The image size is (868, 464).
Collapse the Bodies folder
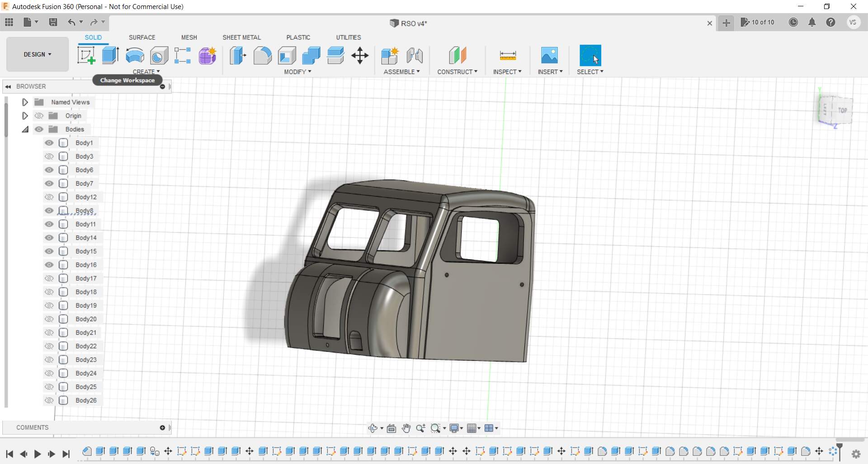pos(25,129)
